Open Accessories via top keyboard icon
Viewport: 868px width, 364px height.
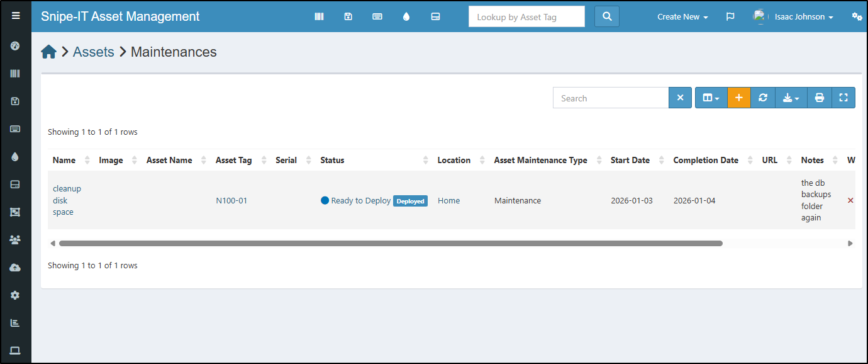coord(377,17)
